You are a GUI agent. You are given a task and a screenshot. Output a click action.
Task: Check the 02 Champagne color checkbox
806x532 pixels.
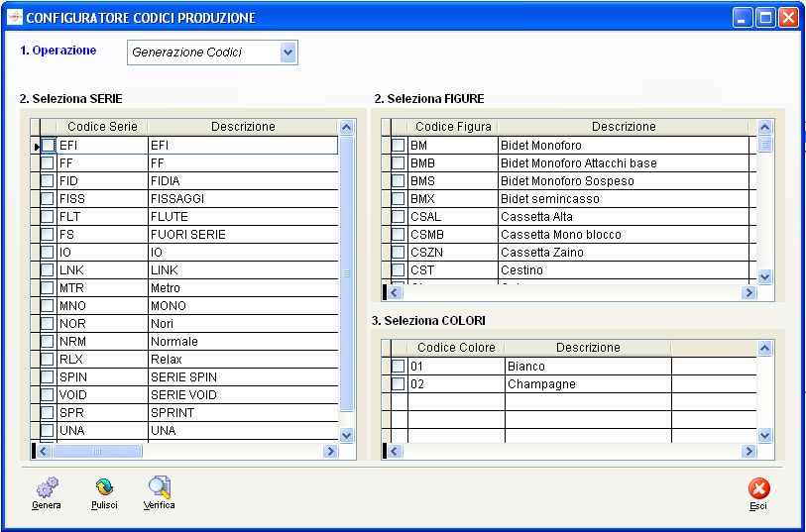point(399,384)
